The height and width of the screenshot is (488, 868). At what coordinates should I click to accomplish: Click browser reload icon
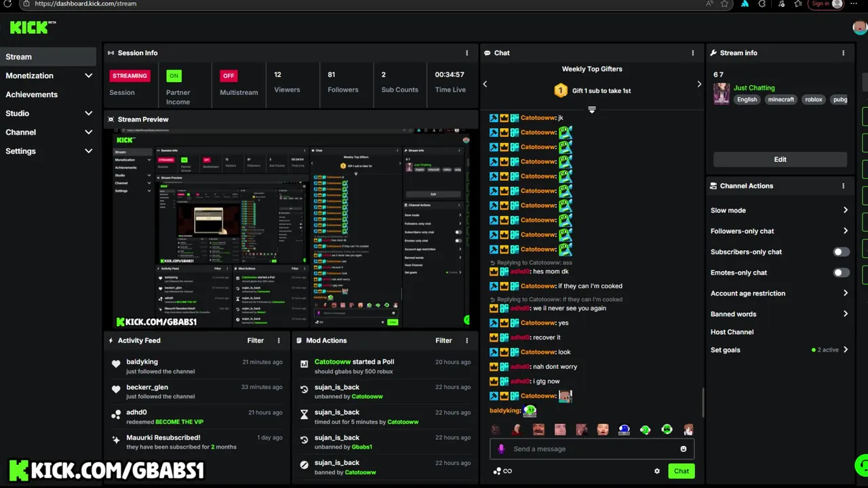click(8, 3)
